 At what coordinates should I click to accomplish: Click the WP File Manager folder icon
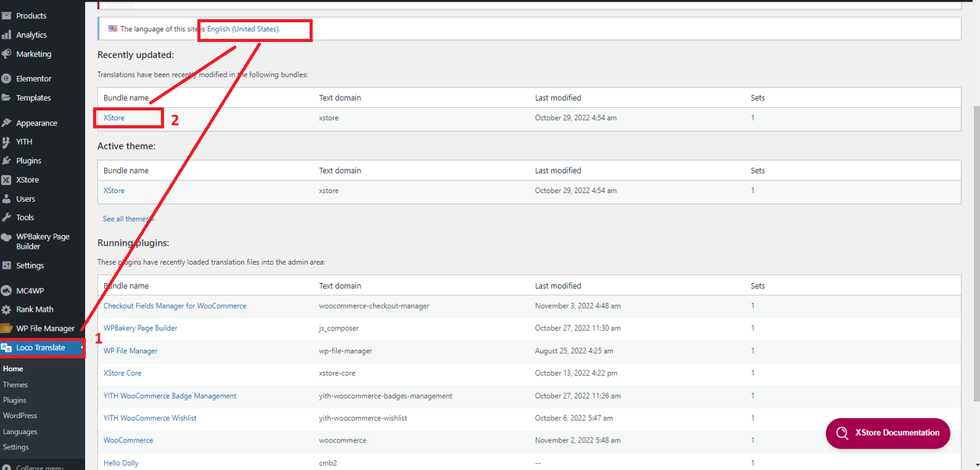click(7, 328)
